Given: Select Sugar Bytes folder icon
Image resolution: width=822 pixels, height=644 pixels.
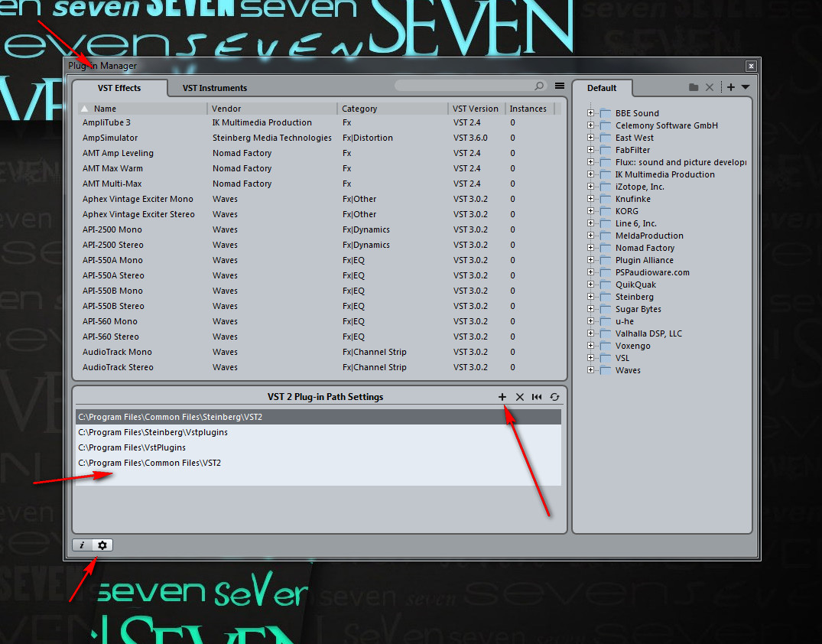Looking at the screenshot, I should click(606, 309).
